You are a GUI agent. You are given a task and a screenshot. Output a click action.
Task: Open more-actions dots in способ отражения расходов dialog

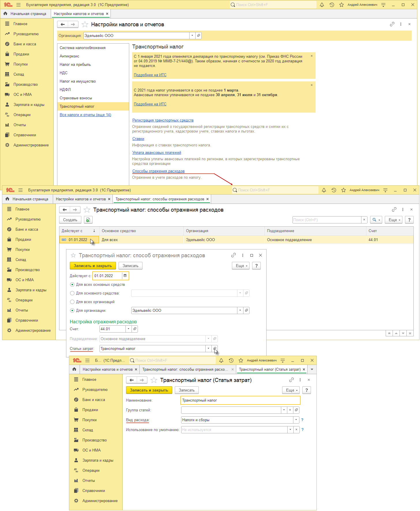click(x=243, y=255)
